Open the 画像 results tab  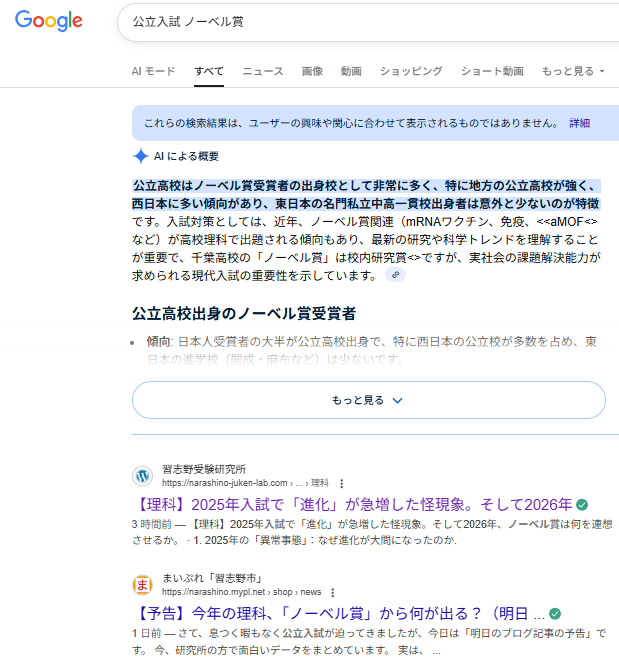pos(312,71)
